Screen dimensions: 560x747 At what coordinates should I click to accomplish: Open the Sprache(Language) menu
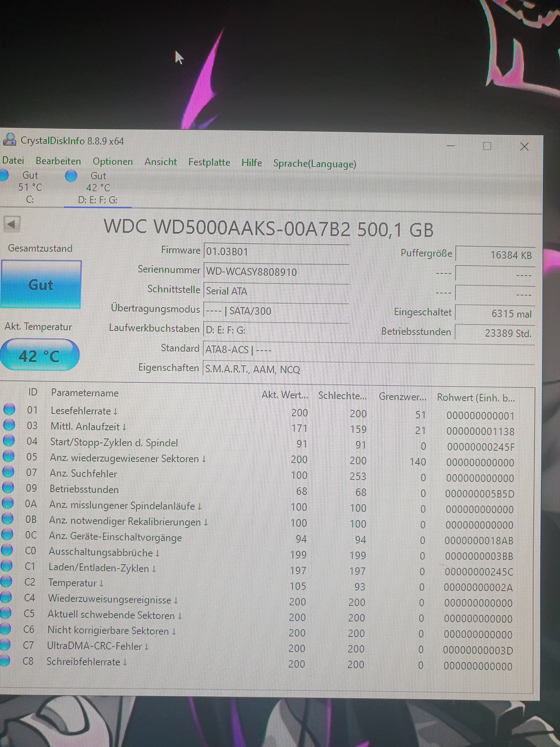coord(314,164)
